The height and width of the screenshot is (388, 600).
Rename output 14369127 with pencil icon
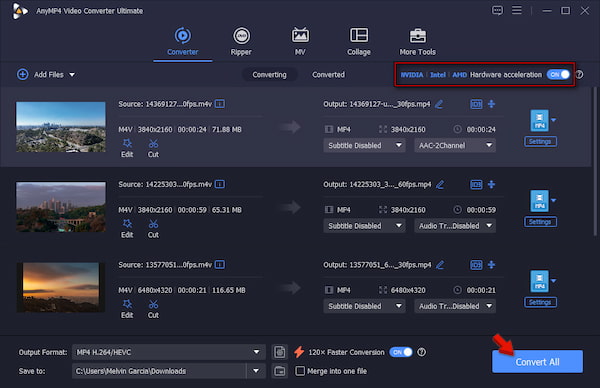point(439,104)
